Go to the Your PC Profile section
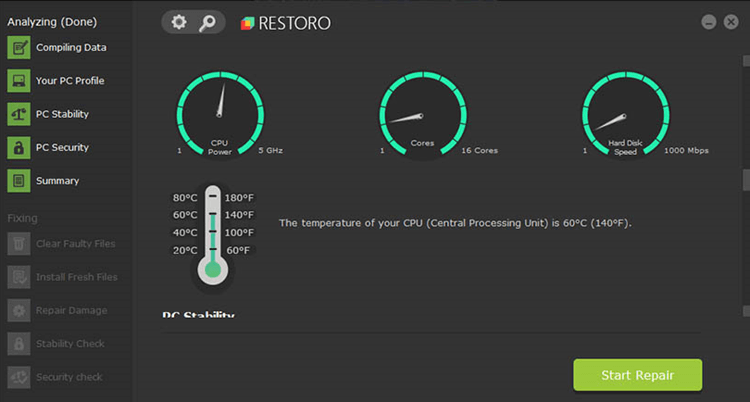 [x=70, y=81]
